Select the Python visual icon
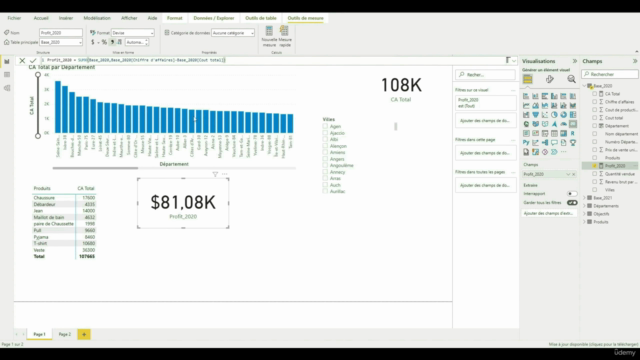640x360 pixels. coord(526,143)
